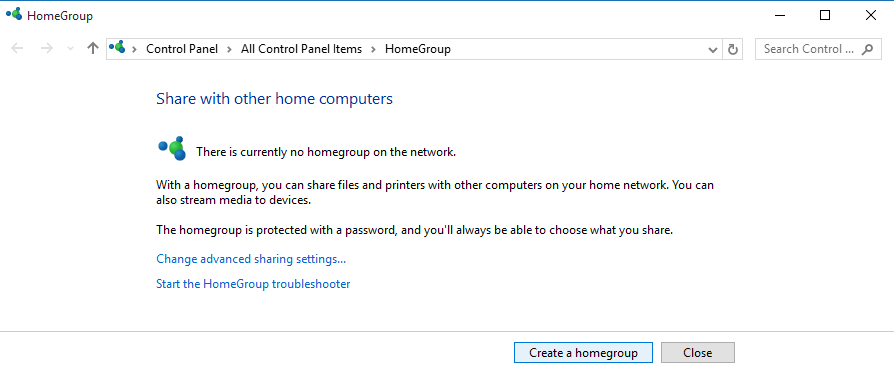The height and width of the screenshot is (369, 894).
Task: Open Change advanced sharing settings link
Action: 251,259
